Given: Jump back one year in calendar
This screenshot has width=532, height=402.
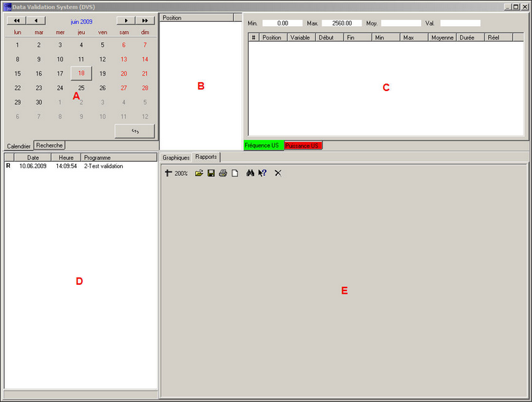Looking at the screenshot, I should 16,20.
